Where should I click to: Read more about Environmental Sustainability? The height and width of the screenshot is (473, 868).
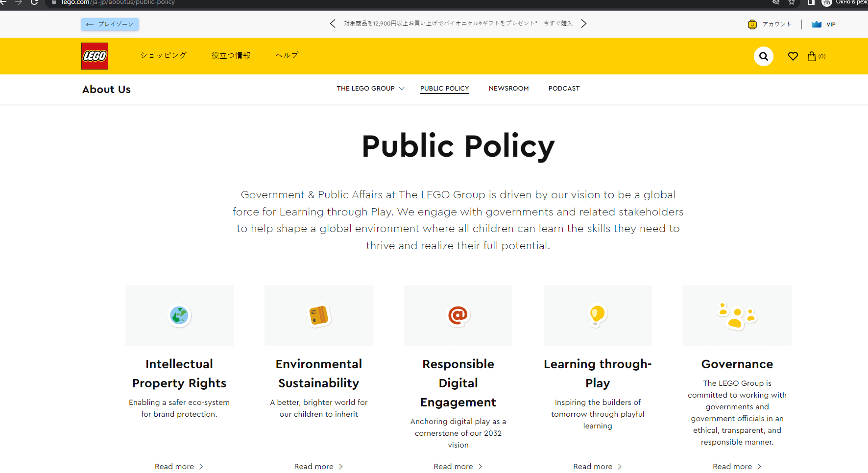318,467
